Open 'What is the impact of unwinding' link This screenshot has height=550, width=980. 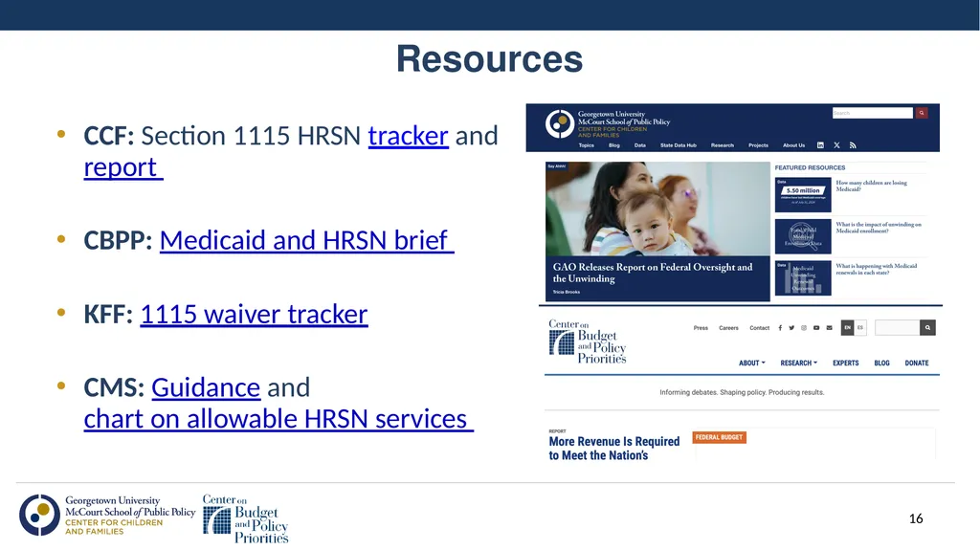879,228
